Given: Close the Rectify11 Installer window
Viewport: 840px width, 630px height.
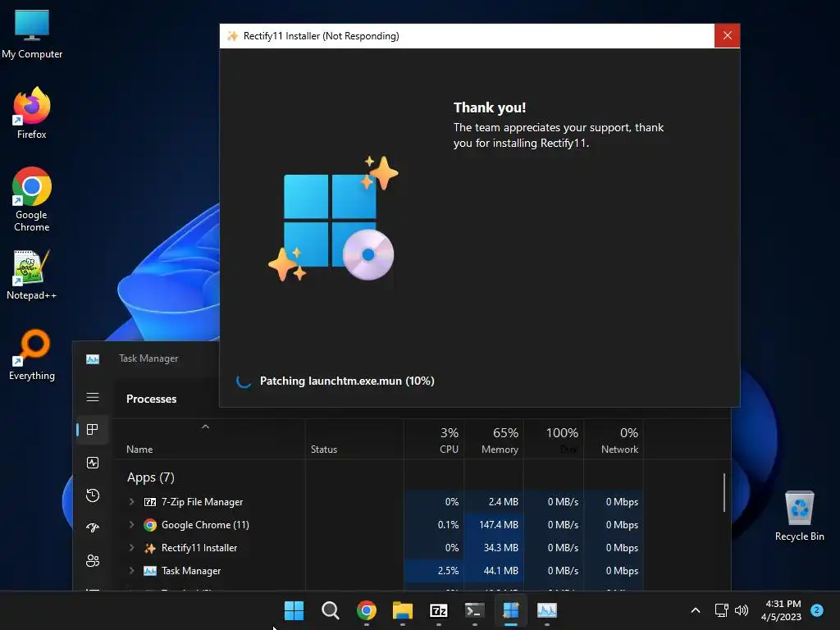Looking at the screenshot, I should [727, 36].
